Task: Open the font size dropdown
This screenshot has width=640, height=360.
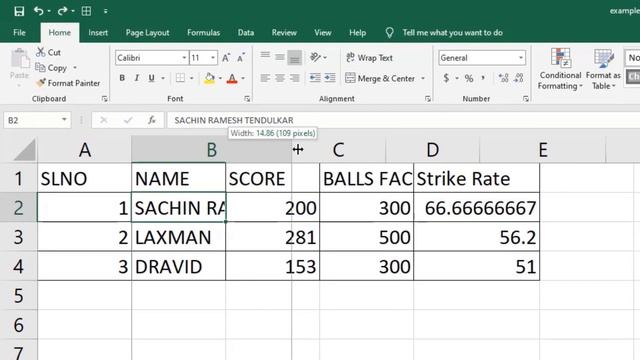Action: (213, 58)
